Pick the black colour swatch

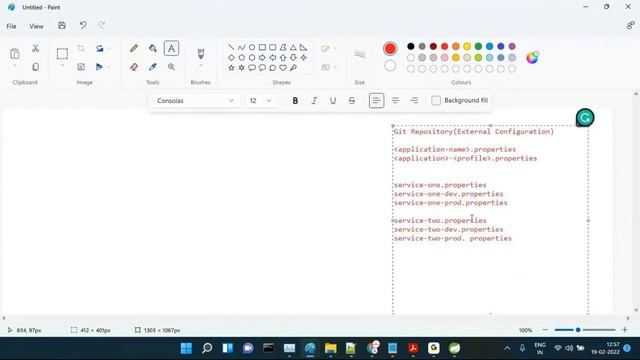(411, 47)
